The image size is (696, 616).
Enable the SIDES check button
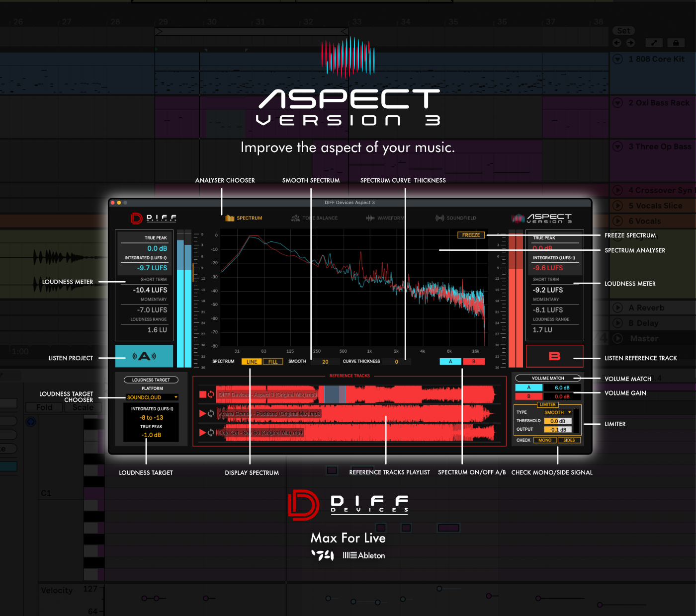[x=569, y=440]
